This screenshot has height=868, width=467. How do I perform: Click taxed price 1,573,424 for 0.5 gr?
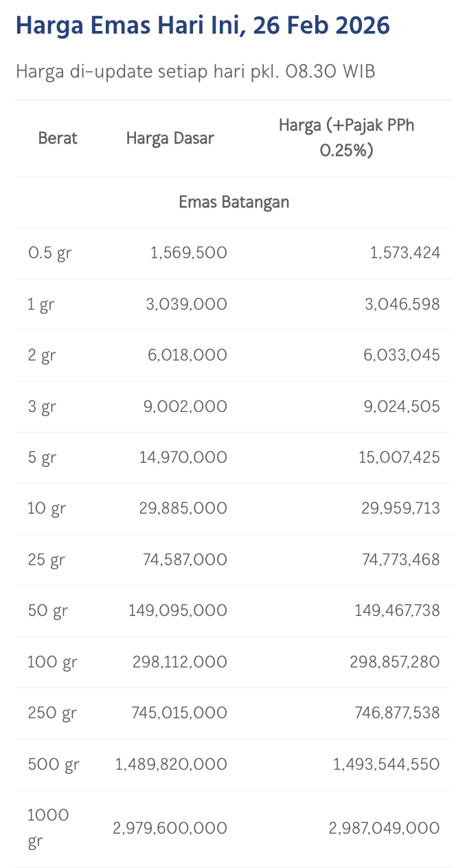405,253
